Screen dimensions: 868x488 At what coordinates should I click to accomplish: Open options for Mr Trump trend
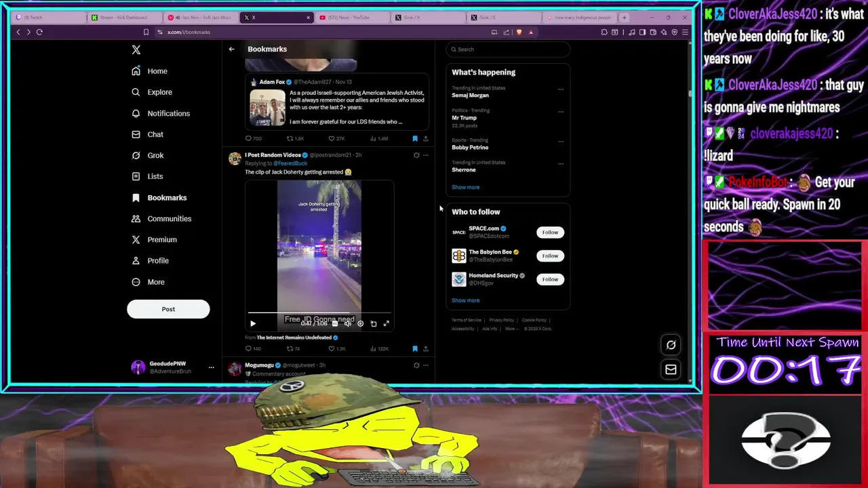click(x=560, y=111)
